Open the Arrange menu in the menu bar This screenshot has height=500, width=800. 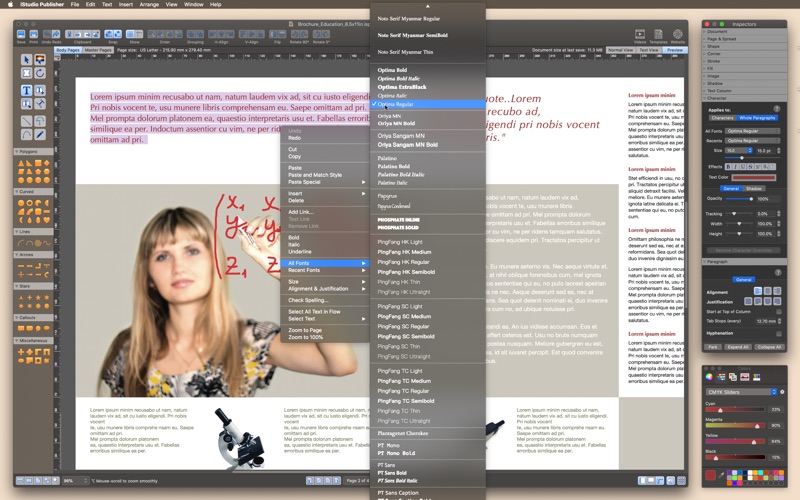pos(149,4)
